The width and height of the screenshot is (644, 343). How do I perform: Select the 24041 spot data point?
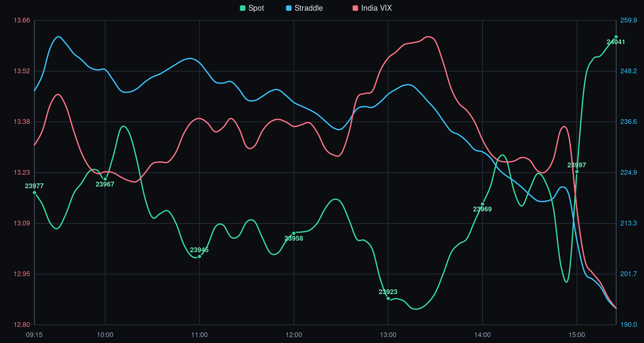click(616, 36)
